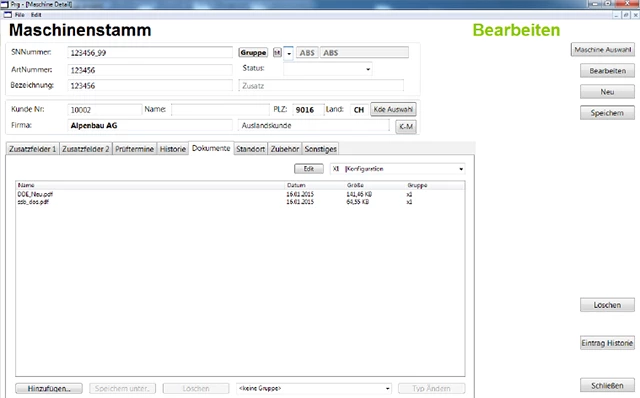This screenshot has height=398, width=640.
Task: Click the Neu button
Action: pyautogui.click(x=607, y=92)
